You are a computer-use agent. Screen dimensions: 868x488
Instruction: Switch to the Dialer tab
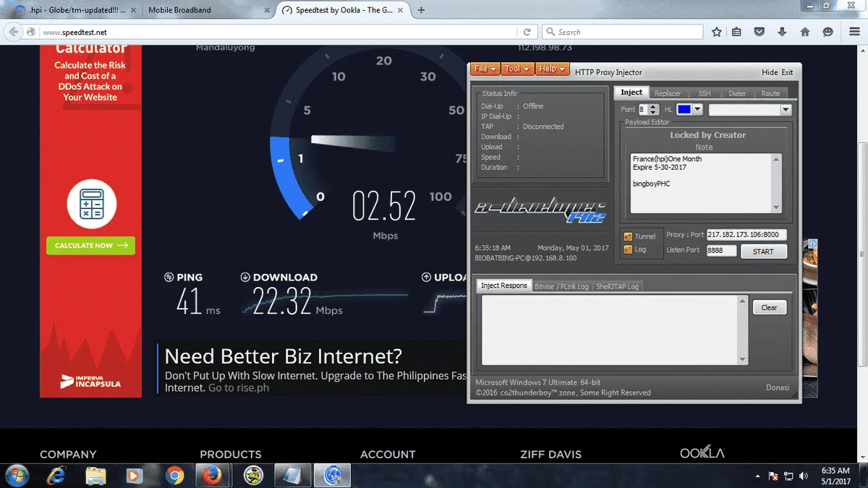pyautogui.click(x=737, y=93)
